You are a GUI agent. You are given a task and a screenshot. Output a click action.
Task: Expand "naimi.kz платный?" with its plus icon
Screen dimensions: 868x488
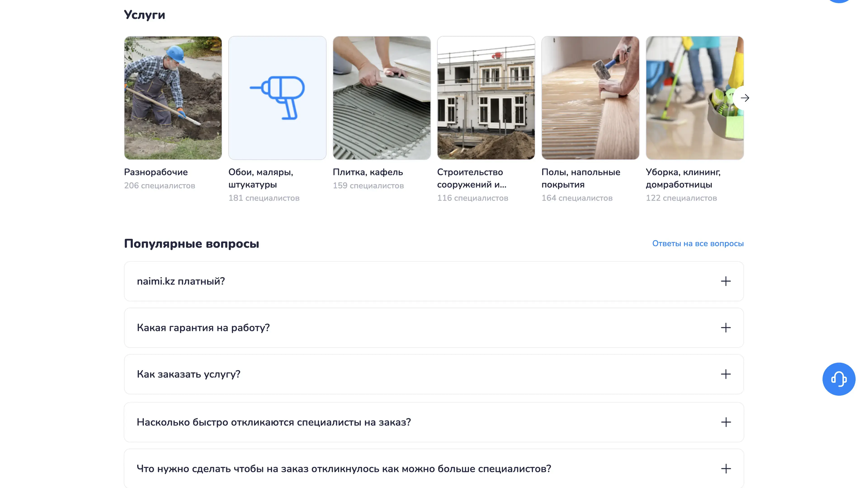click(725, 281)
